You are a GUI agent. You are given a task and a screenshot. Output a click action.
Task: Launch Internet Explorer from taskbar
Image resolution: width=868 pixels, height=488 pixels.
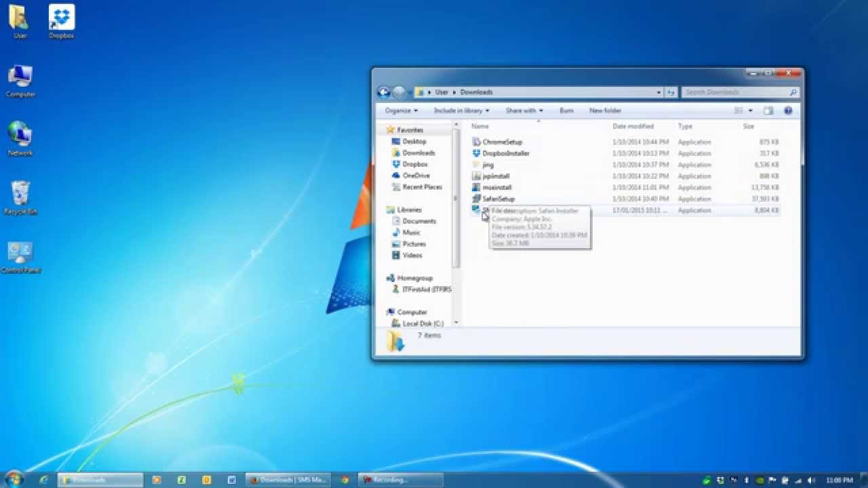(x=43, y=479)
